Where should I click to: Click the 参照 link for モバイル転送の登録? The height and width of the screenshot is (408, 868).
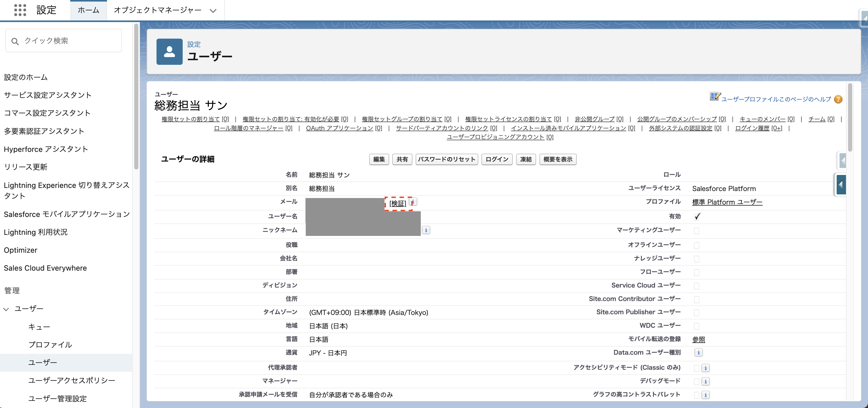pyautogui.click(x=699, y=340)
